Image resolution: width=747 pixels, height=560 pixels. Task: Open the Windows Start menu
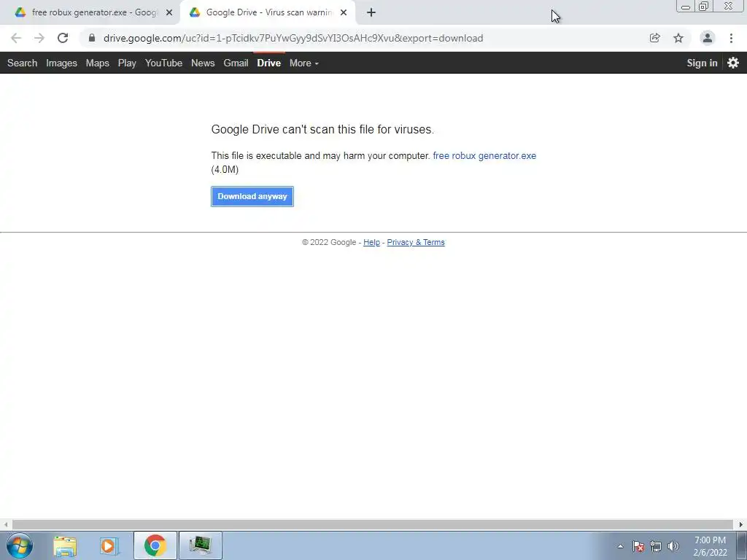point(20,545)
